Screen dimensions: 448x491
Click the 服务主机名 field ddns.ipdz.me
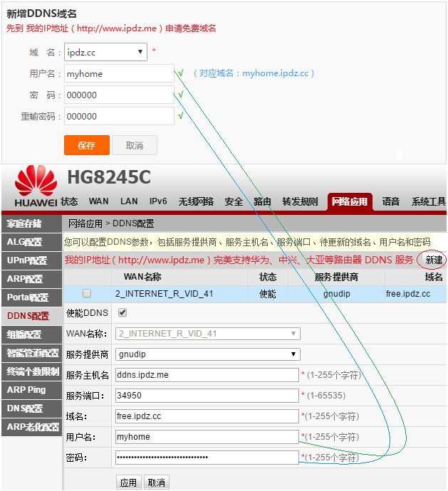(207, 375)
